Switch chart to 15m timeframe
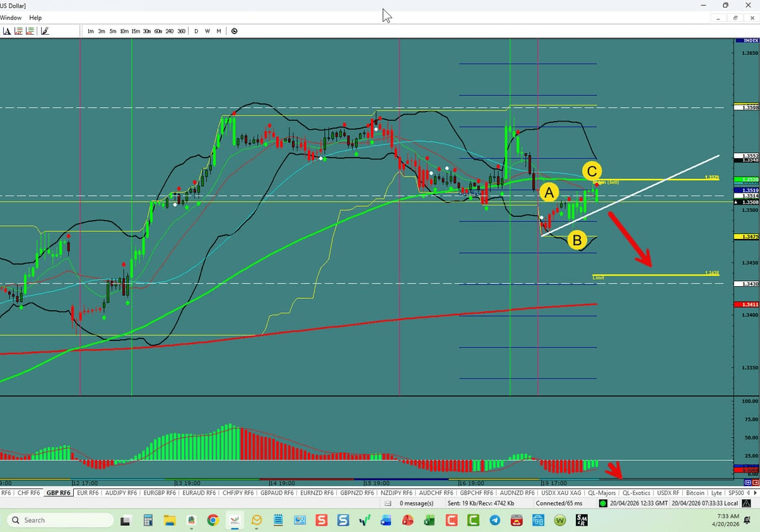Viewport: 760px width, 532px height. pyautogui.click(x=136, y=31)
